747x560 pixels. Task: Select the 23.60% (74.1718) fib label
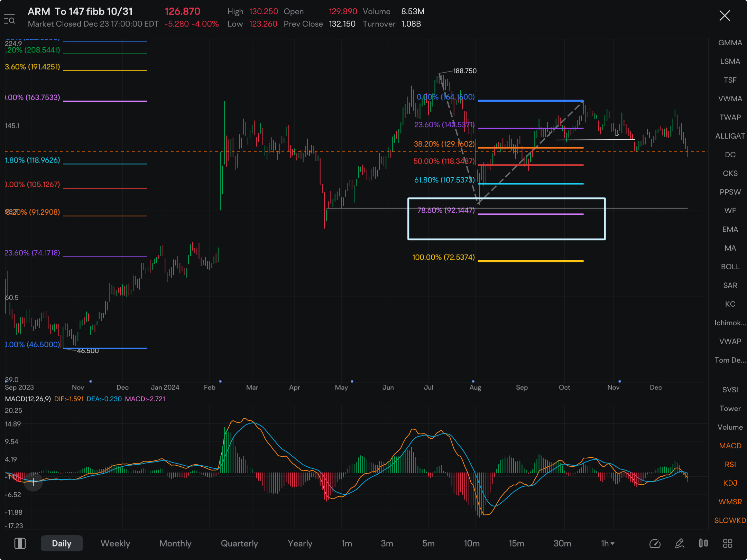coord(32,253)
